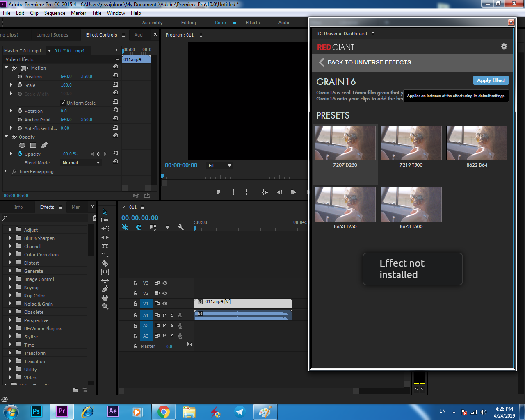The width and height of the screenshot is (525, 420).
Task: Step back one frame in Program monitor
Action: pyautogui.click(x=279, y=192)
